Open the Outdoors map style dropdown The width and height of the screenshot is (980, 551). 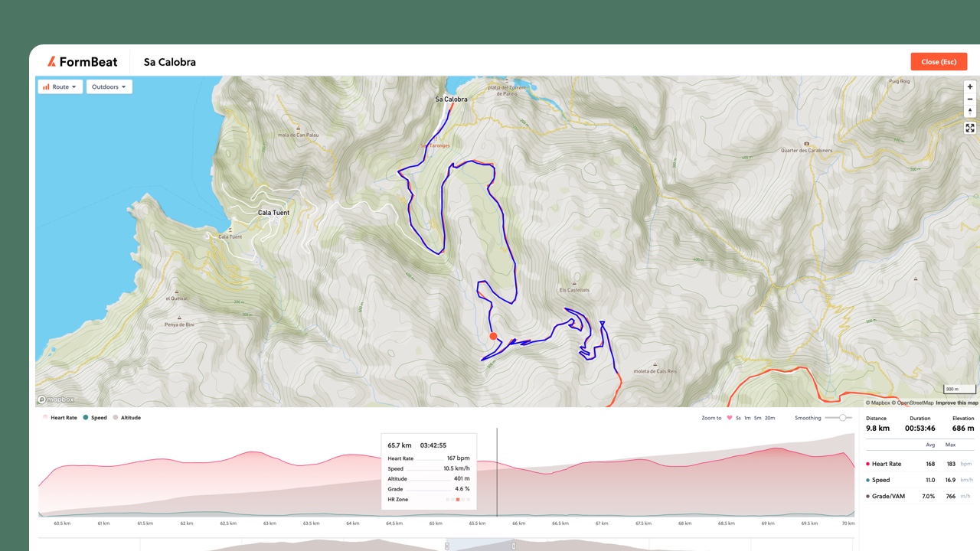coord(109,87)
